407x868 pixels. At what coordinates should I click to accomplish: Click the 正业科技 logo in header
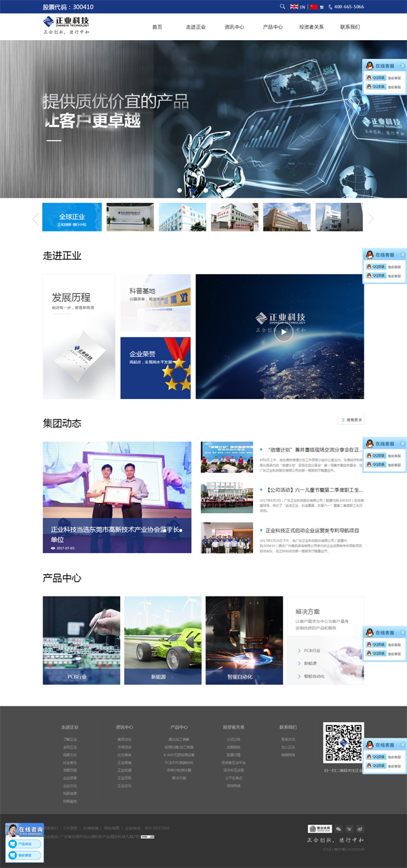[66, 26]
